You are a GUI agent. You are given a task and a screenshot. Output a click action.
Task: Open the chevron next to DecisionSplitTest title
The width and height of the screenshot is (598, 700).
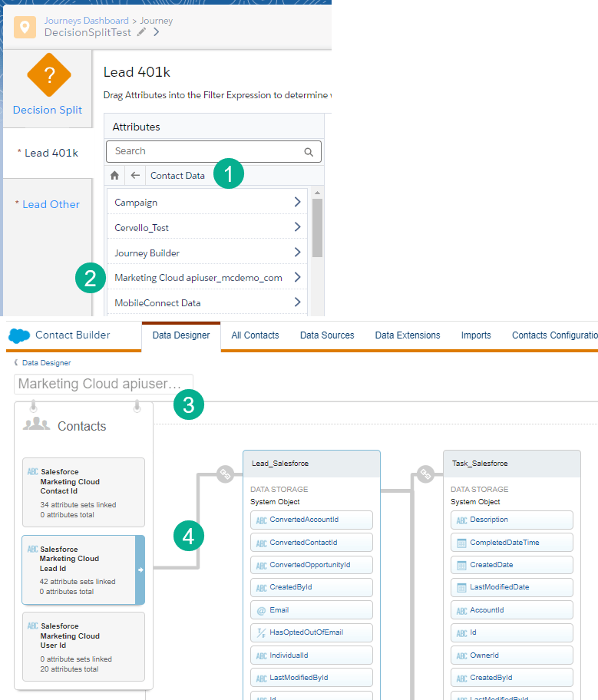tap(157, 32)
